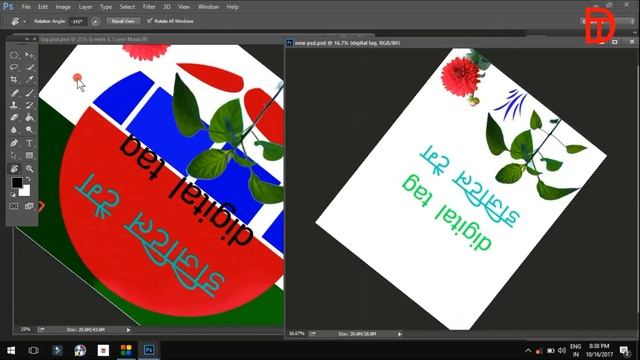
Task: Open the Edit menu
Action: point(43,7)
